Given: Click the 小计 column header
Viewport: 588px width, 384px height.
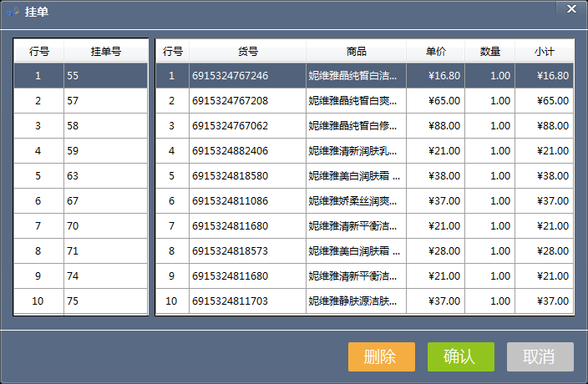Looking at the screenshot, I should coord(545,52).
